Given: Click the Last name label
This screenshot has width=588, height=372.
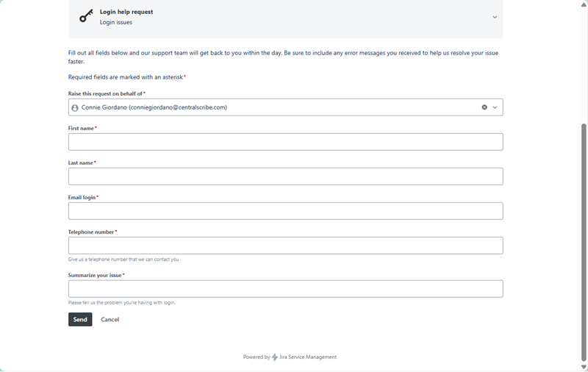Looking at the screenshot, I should [x=81, y=162].
